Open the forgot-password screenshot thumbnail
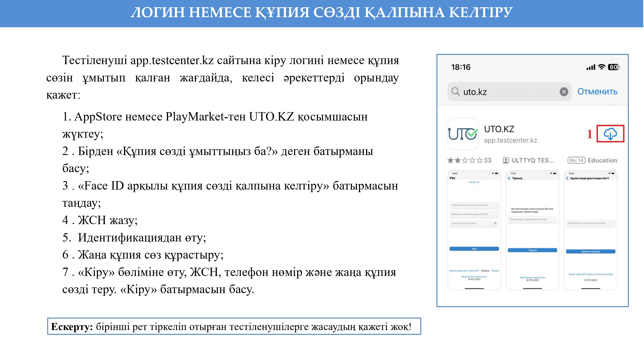644x362 pixels. click(x=591, y=230)
